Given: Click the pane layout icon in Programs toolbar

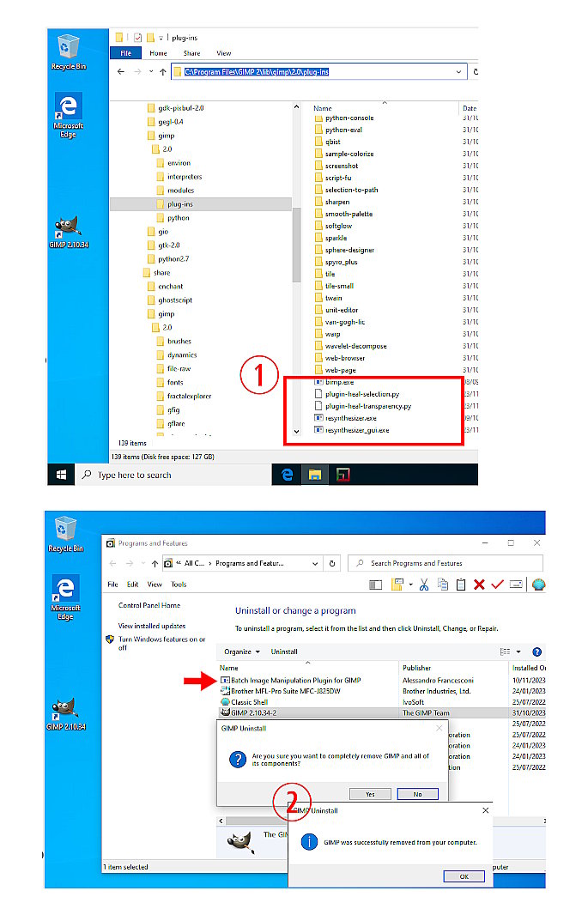Looking at the screenshot, I should pyautogui.click(x=376, y=585).
